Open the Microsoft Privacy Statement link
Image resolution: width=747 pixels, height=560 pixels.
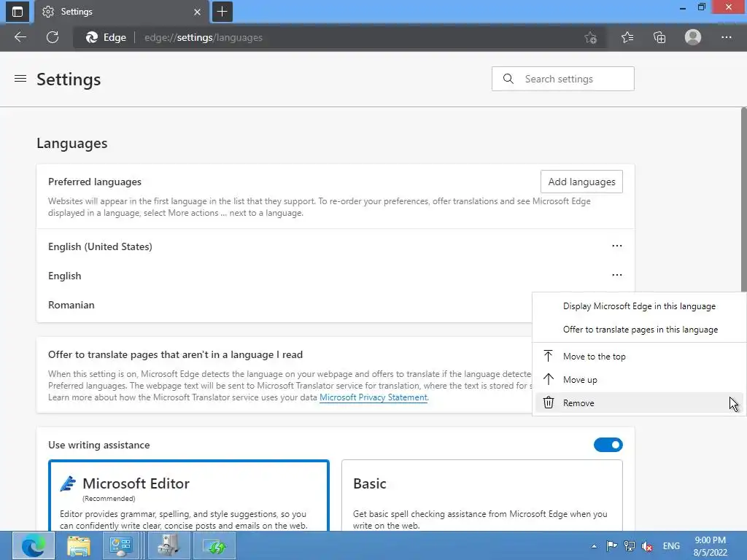point(373,397)
